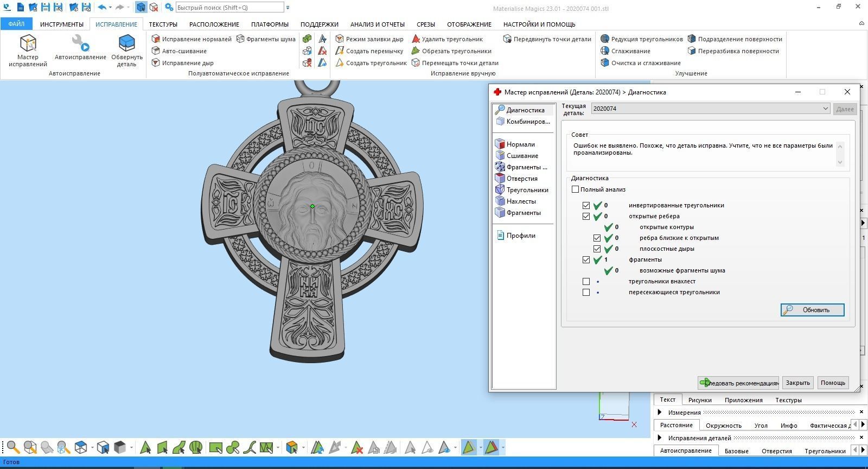Open Сшивание page in wizard sidebar
The height and width of the screenshot is (469, 868).
tap(522, 156)
